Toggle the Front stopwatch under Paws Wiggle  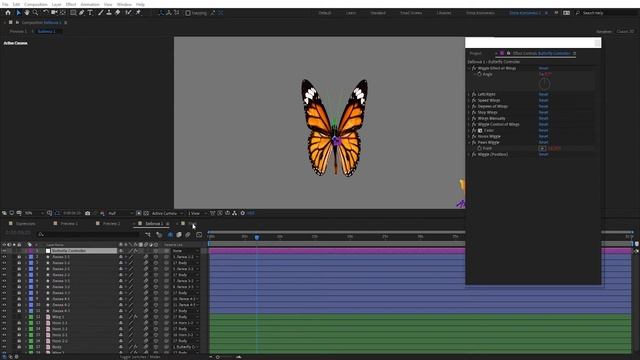pos(479,148)
